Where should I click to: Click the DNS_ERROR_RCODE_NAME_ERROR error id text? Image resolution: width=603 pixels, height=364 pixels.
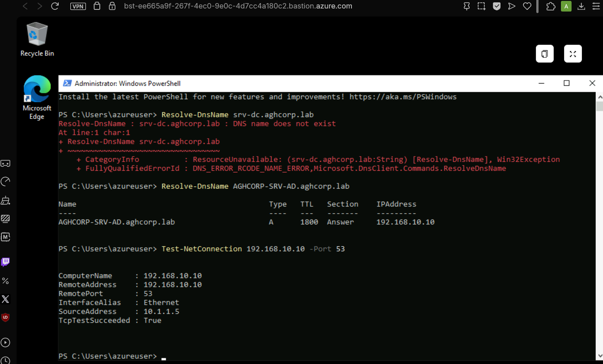point(251,169)
